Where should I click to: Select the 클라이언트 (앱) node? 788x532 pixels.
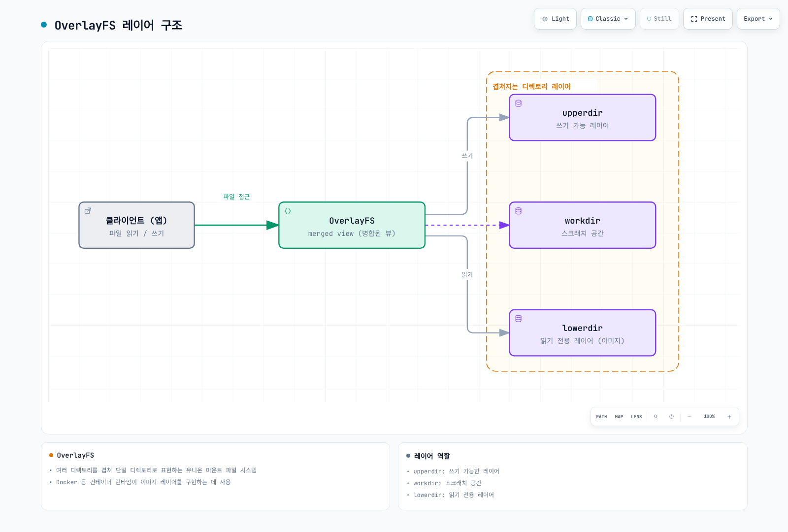pos(137,225)
